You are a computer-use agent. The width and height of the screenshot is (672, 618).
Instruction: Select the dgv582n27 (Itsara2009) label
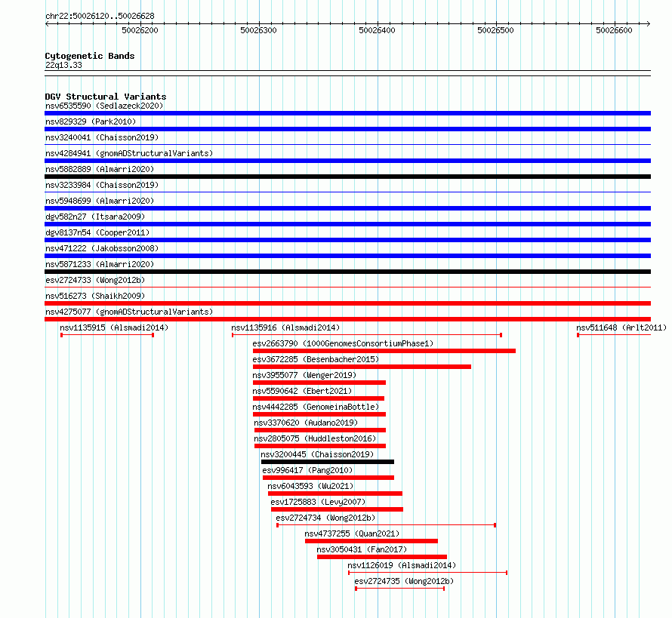(95, 217)
